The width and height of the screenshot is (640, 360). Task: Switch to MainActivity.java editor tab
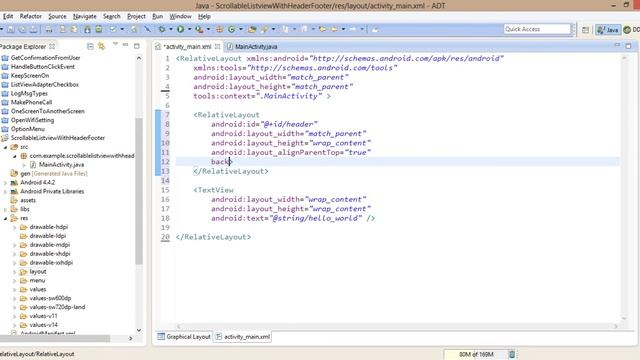click(x=252, y=47)
